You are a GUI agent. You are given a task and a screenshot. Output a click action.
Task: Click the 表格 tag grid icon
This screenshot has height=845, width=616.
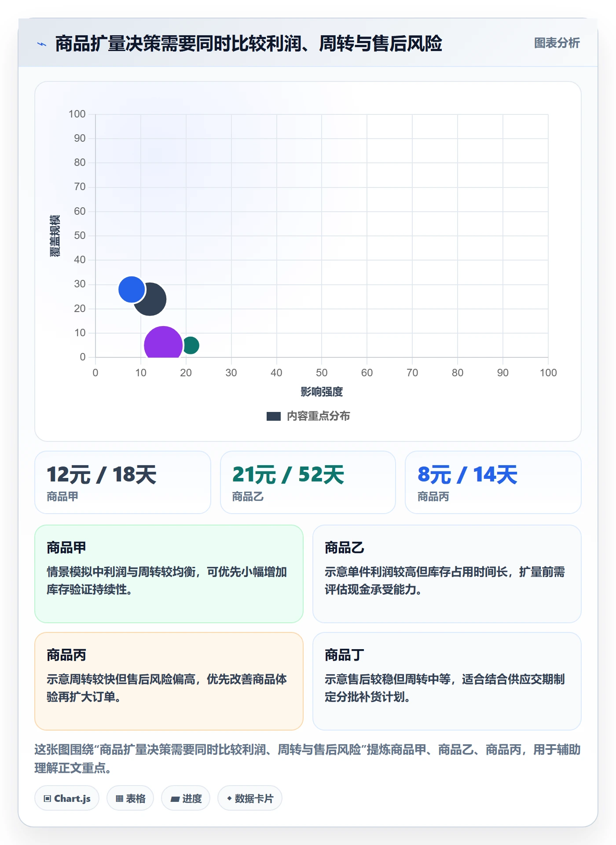click(x=119, y=798)
